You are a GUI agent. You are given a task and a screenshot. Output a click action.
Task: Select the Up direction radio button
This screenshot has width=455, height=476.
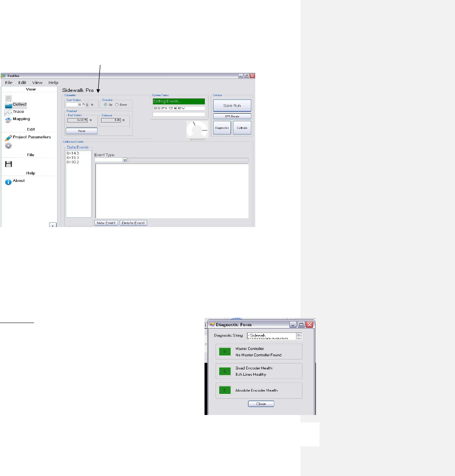click(x=105, y=105)
